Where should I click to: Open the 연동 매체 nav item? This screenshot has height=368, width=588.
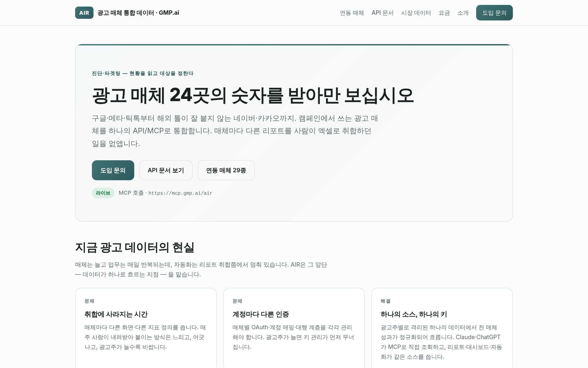point(352,13)
